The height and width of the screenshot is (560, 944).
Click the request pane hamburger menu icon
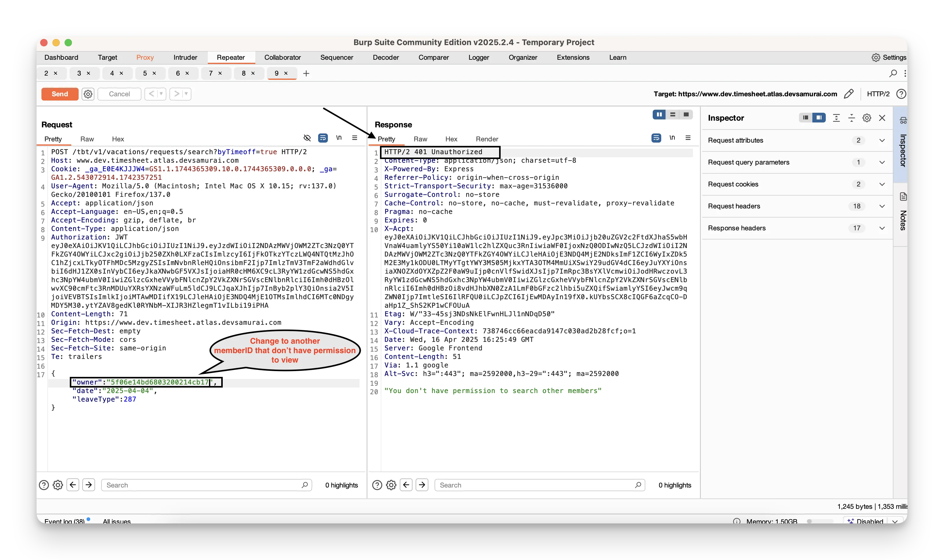click(355, 138)
